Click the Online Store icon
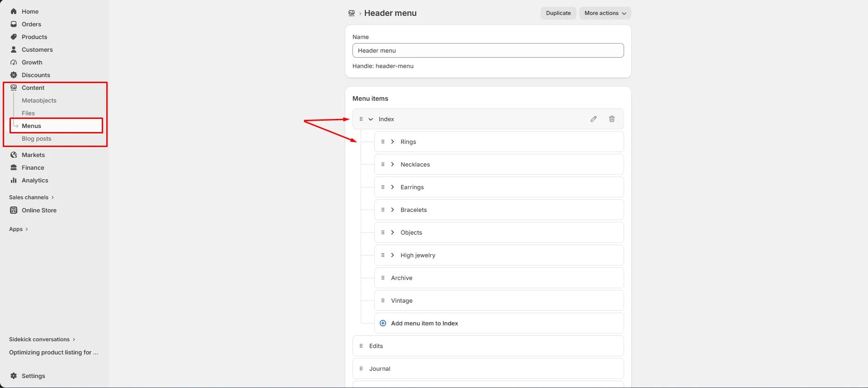 (14, 210)
